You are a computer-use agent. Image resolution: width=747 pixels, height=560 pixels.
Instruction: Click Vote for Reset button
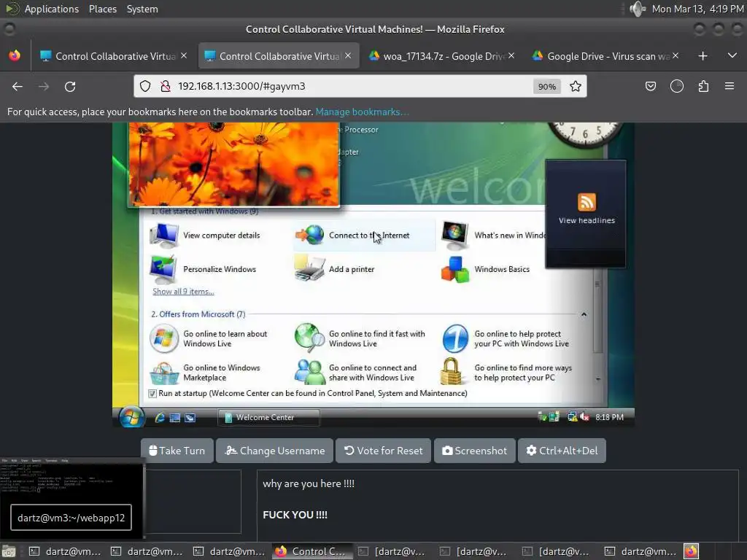pos(383,451)
